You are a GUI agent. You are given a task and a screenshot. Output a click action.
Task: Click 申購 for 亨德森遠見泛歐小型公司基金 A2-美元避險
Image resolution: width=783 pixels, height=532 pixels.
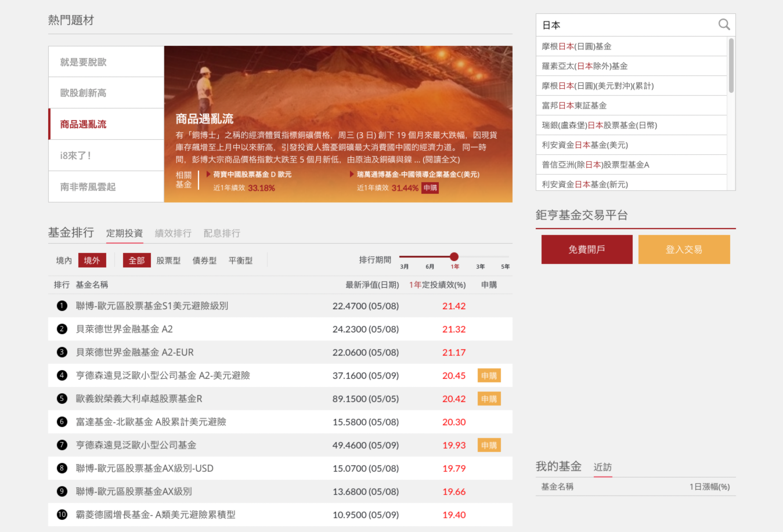(x=489, y=375)
